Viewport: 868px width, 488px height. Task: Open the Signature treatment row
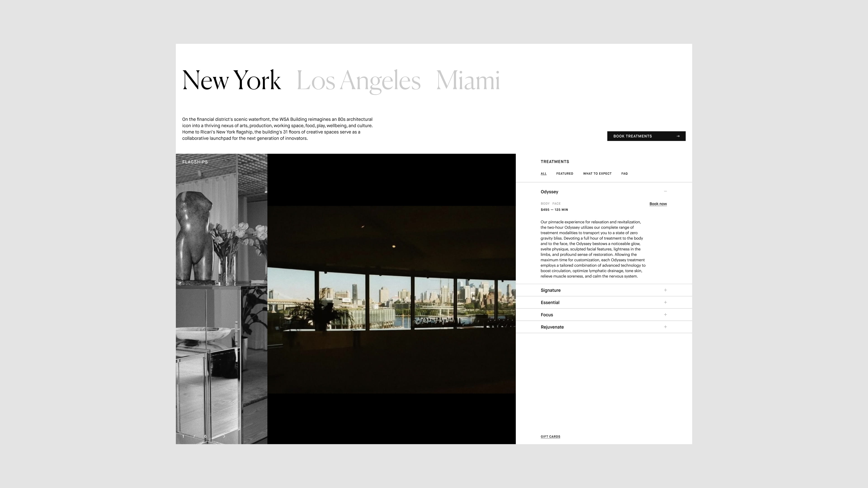551,290
